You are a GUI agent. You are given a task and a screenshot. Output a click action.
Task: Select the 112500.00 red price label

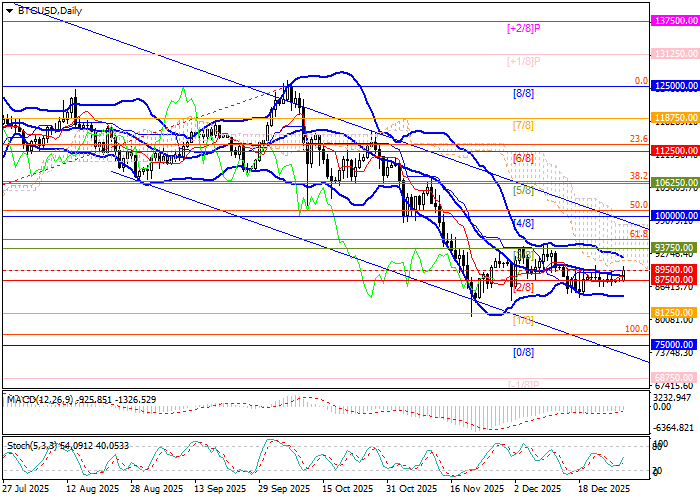(x=675, y=150)
